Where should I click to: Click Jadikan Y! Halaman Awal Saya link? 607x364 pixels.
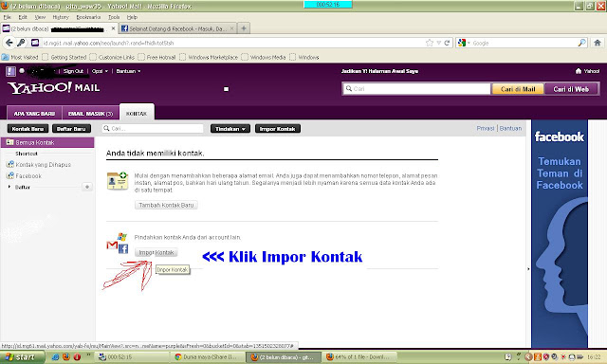pos(379,71)
